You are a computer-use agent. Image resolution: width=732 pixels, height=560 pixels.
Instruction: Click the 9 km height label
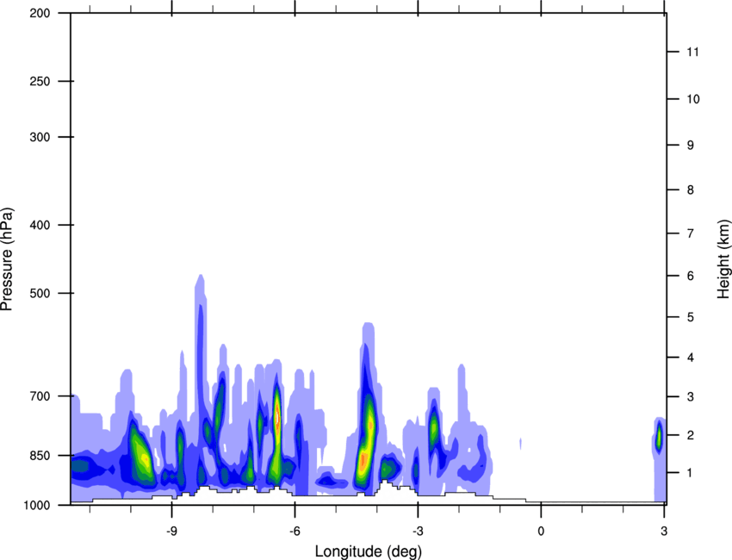691,146
